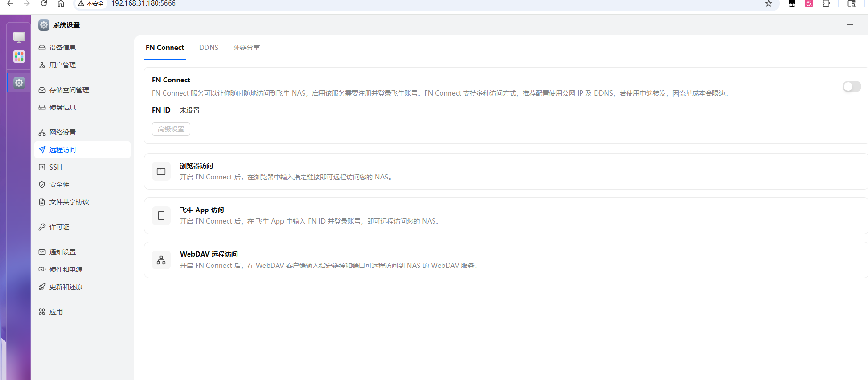Go to browser home page icon
Screen dimensions: 868x380
coord(61,3)
